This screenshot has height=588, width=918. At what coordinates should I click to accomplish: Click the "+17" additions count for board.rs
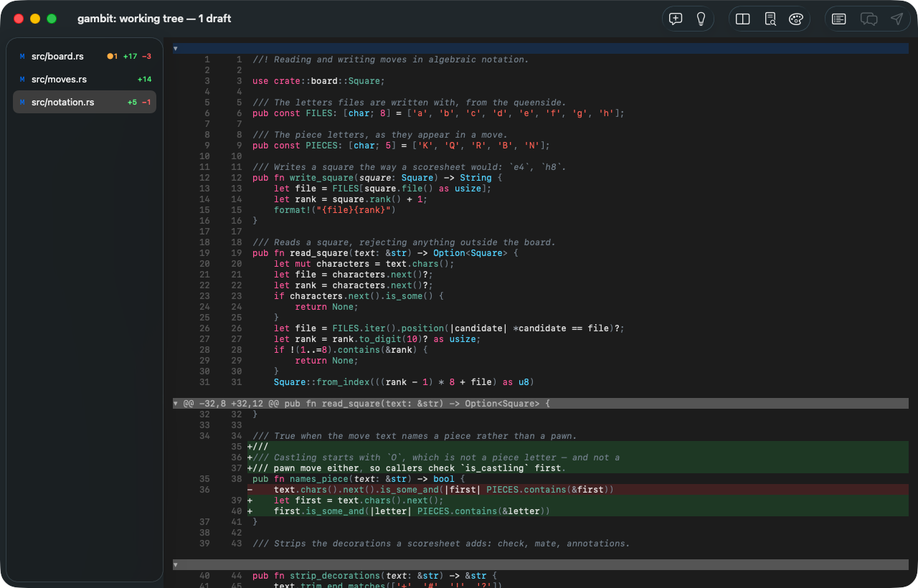(x=130, y=56)
